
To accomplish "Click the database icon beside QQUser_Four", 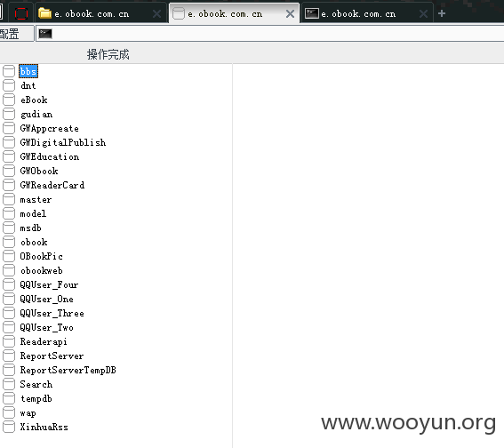I will click(9, 284).
